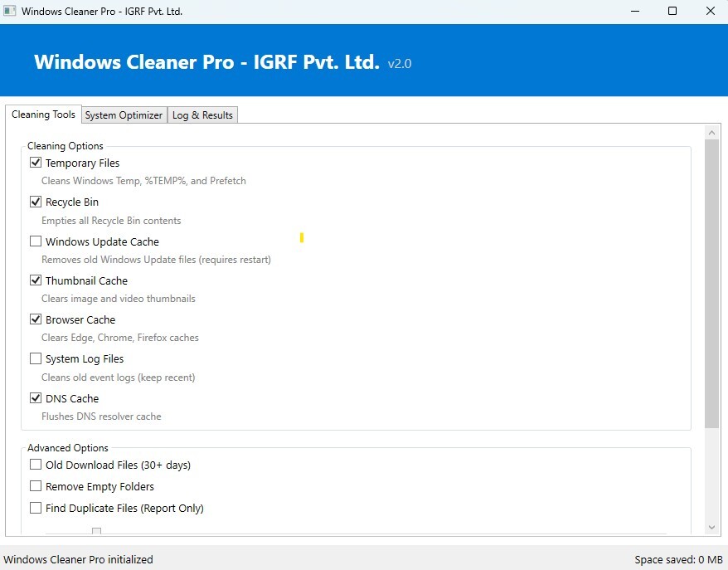
Task: Enable Old Download Files (30+ days)
Action: [36, 465]
